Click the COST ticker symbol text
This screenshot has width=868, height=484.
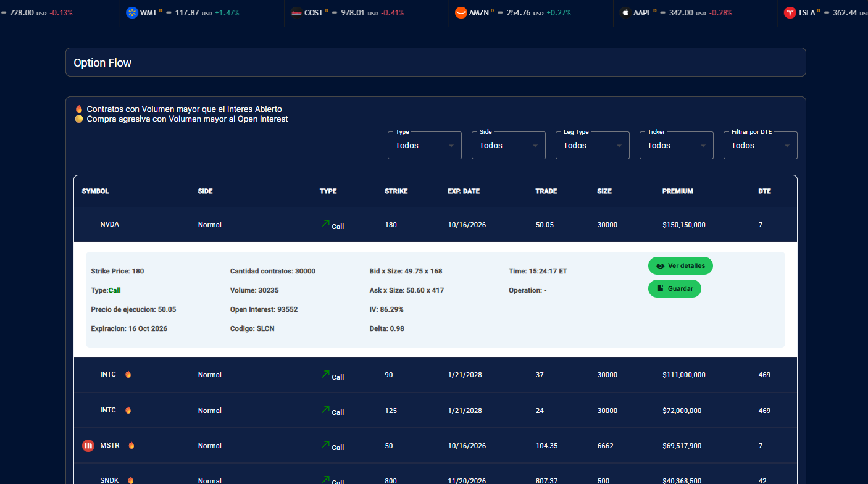point(314,12)
